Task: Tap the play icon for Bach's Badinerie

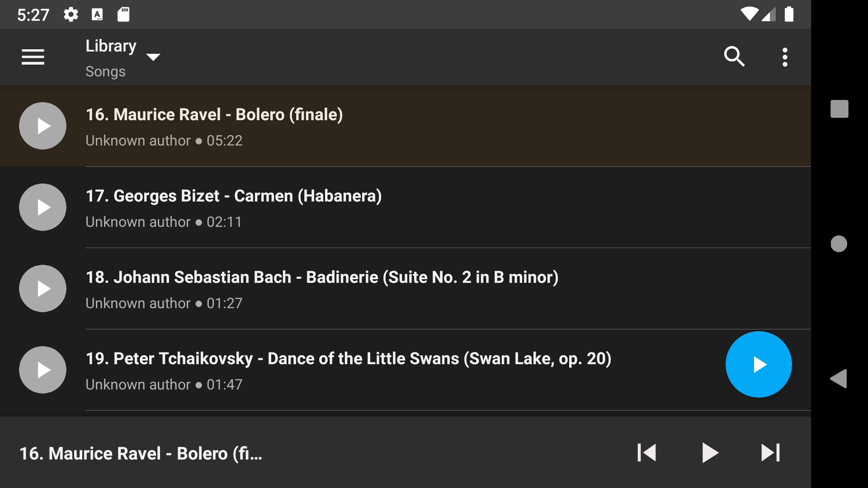Action: point(42,288)
